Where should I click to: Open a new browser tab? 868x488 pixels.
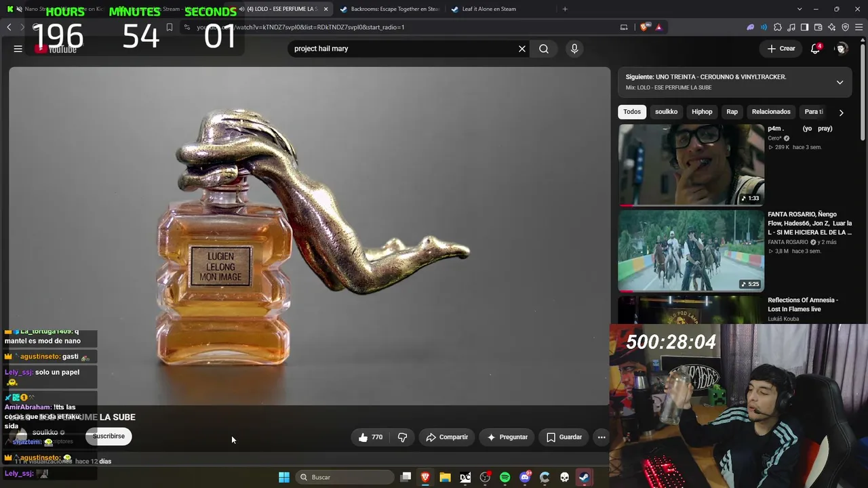coord(565,9)
